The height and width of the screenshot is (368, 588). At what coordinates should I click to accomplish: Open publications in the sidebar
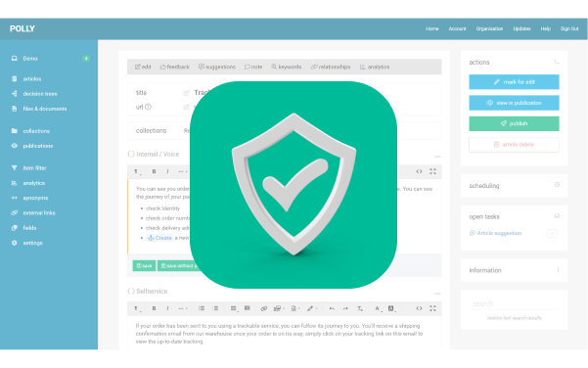pos(32,146)
